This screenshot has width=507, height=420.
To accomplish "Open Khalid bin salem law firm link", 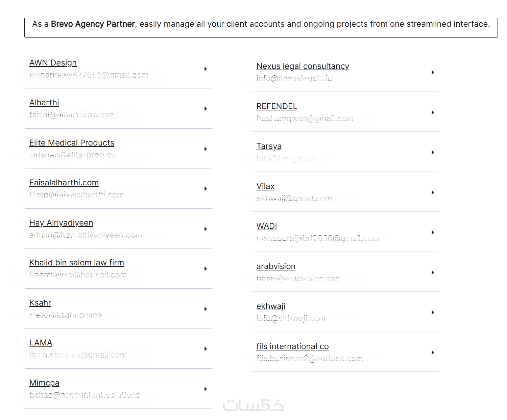I will 76,263.
